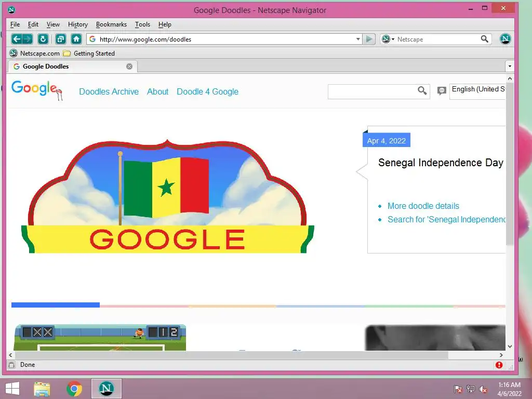The height and width of the screenshot is (399, 532).
Task: Click the horizontal scrollbar thumb
Action: point(232,355)
